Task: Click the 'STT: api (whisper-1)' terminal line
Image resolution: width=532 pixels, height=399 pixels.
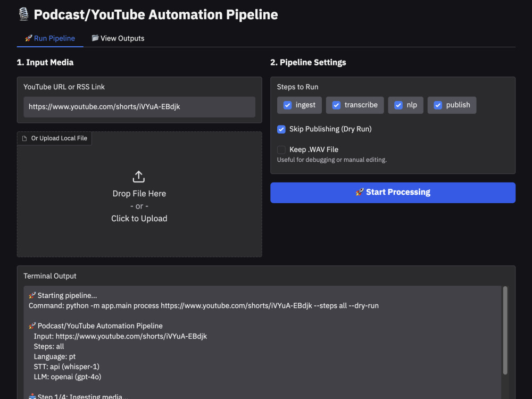Action: (x=66, y=367)
